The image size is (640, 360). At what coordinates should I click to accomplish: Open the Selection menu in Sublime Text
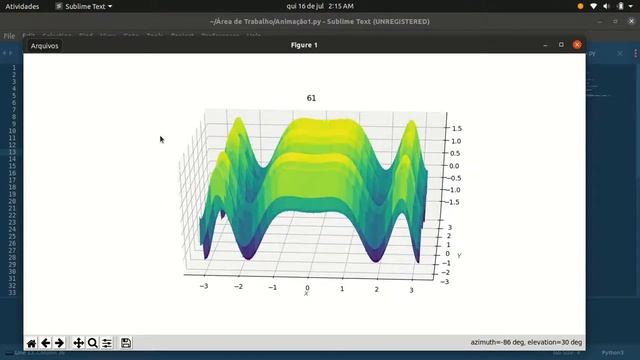(57, 36)
